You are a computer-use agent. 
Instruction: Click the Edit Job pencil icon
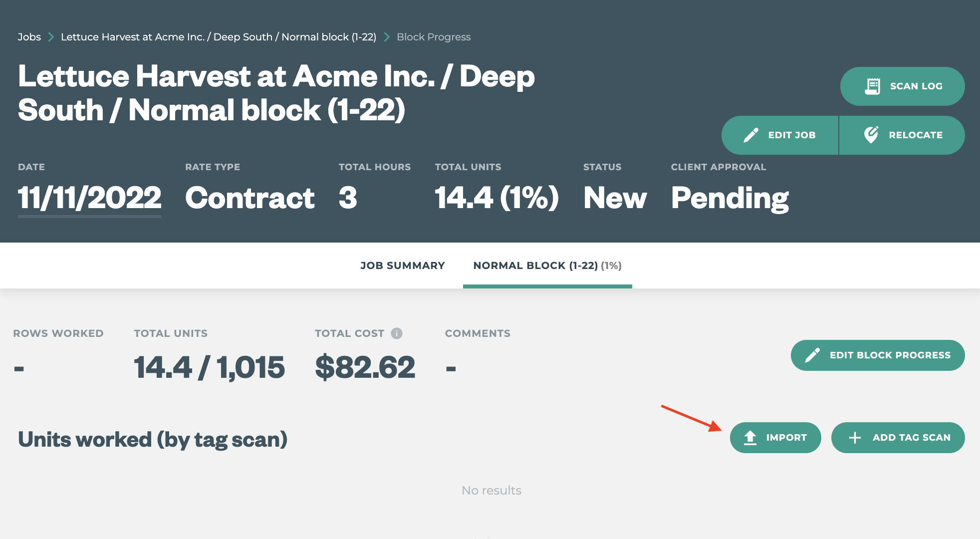tap(751, 135)
